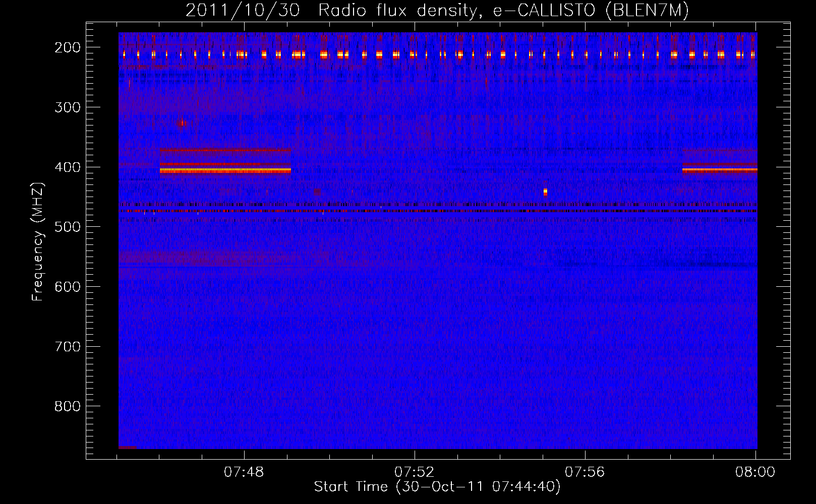Click the small red spot near 330 MHz

182,122
